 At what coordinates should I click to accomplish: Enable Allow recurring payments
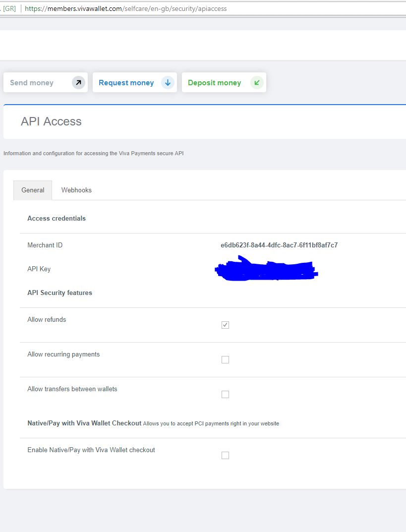[226, 359]
